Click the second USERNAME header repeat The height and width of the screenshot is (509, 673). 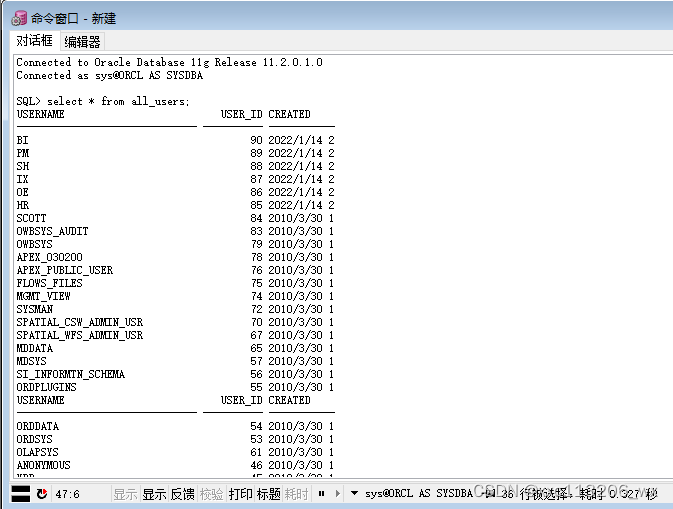pos(40,400)
